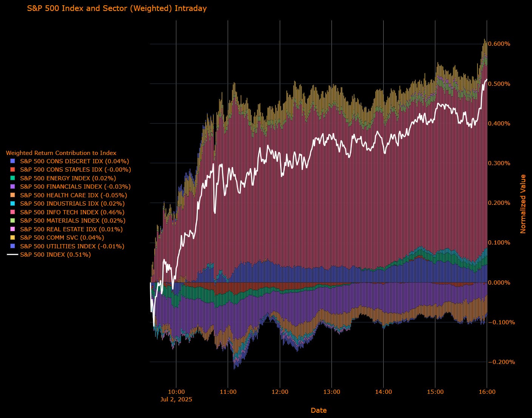Toggle S&P 500 CONS DISCRET IDX legend entry
Screen dimensions: 532x418
click(74, 161)
